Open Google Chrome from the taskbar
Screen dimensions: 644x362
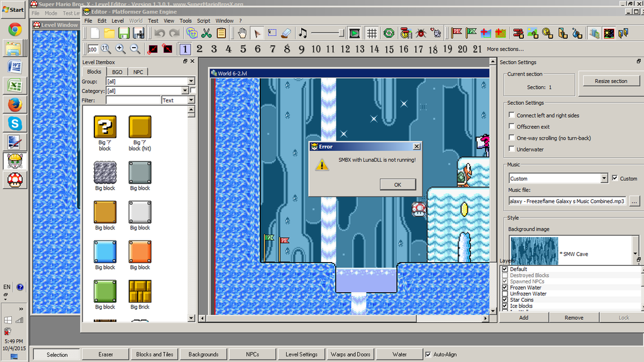(x=15, y=30)
